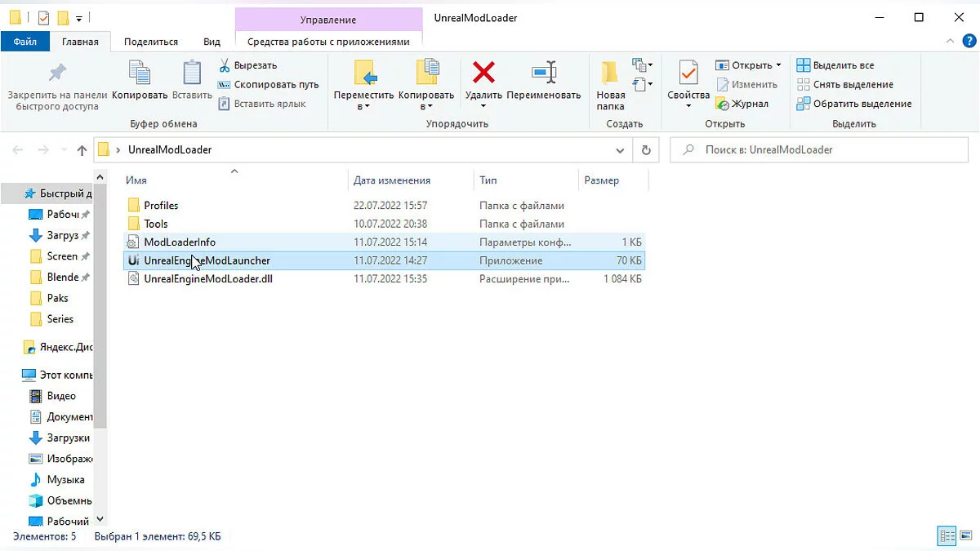Open the Share (Поделиться) ribbon tab
Screen dimensions: 980x551
(150, 42)
